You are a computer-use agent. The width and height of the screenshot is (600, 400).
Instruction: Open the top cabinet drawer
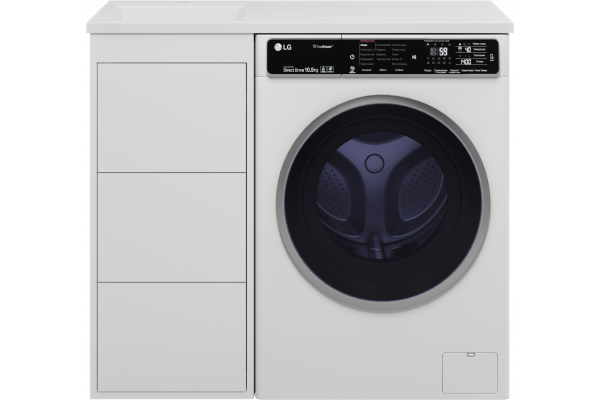tap(172, 117)
